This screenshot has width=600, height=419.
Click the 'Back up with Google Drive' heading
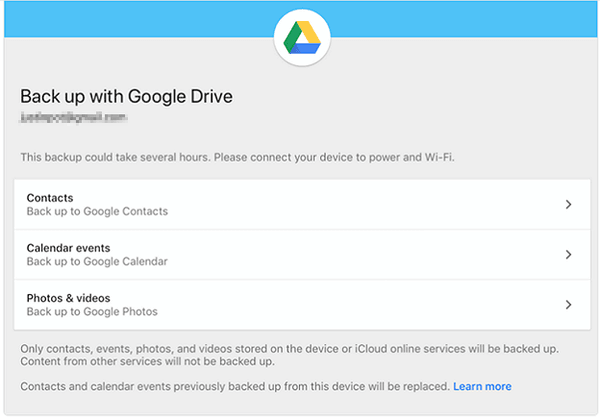tap(126, 98)
